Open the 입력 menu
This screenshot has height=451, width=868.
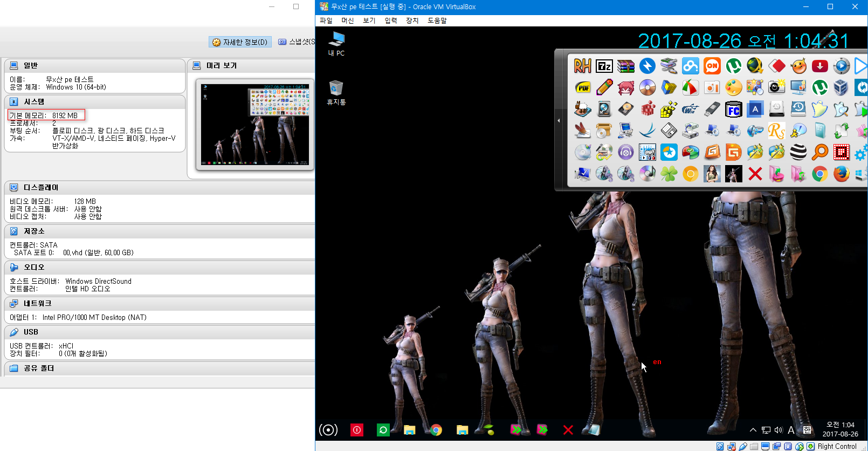click(x=391, y=20)
